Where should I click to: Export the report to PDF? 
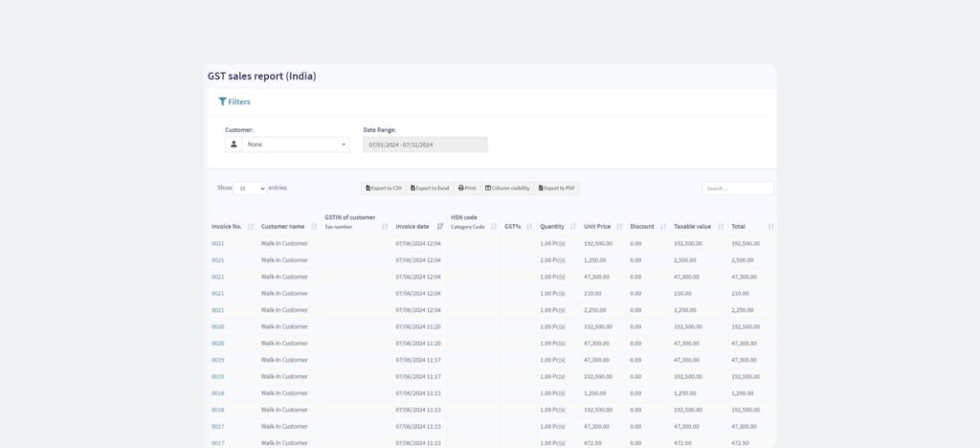(x=557, y=189)
